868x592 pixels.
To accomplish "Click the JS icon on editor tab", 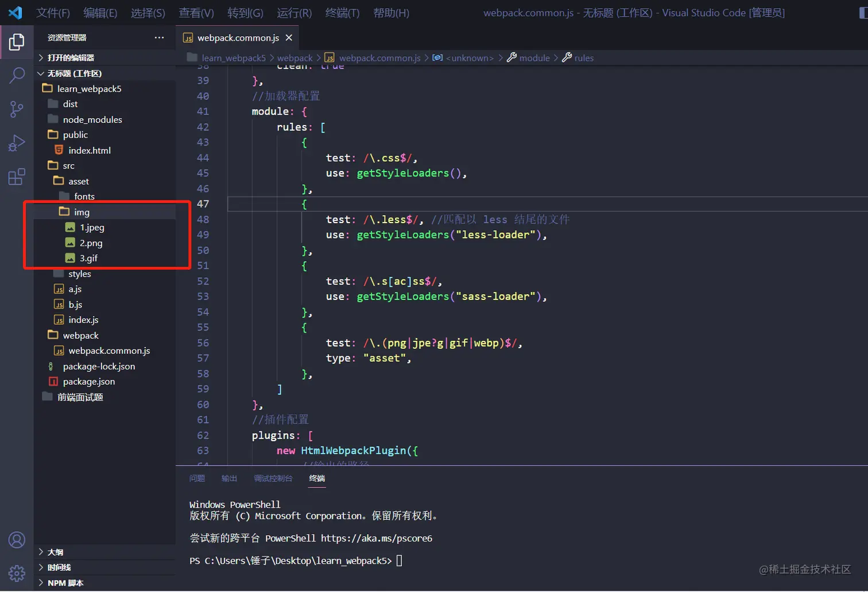I will [x=188, y=38].
